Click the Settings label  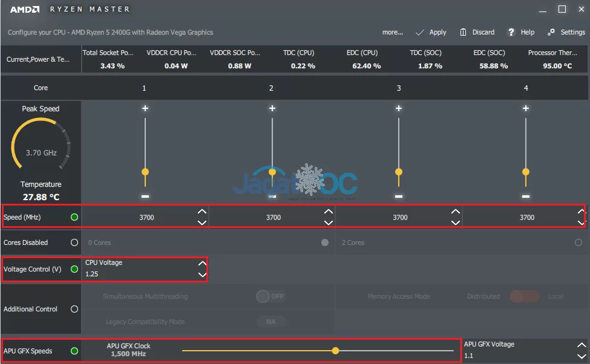[x=572, y=32]
